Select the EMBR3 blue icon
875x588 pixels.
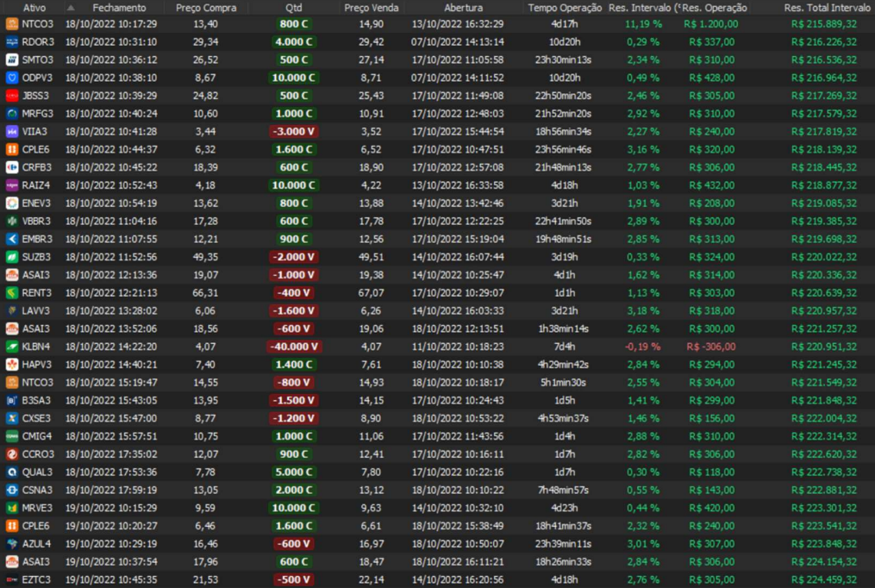click(x=12, y=239)
